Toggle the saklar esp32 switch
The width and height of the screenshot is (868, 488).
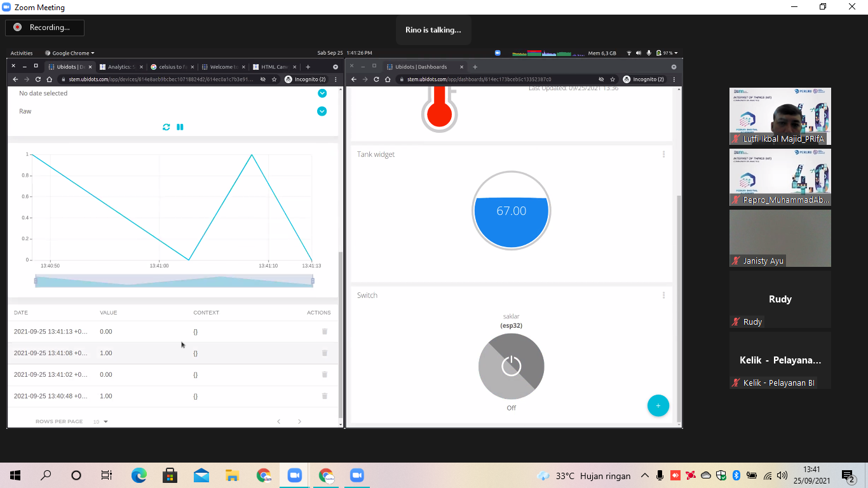(x=511, y=366)
